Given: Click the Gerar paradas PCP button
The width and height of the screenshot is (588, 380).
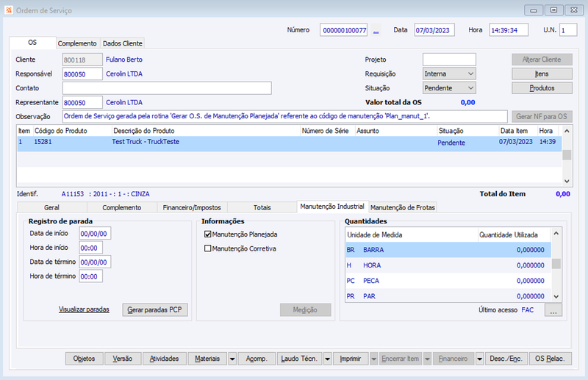Looking at the screenshot, I should click(x=155, y=310).
